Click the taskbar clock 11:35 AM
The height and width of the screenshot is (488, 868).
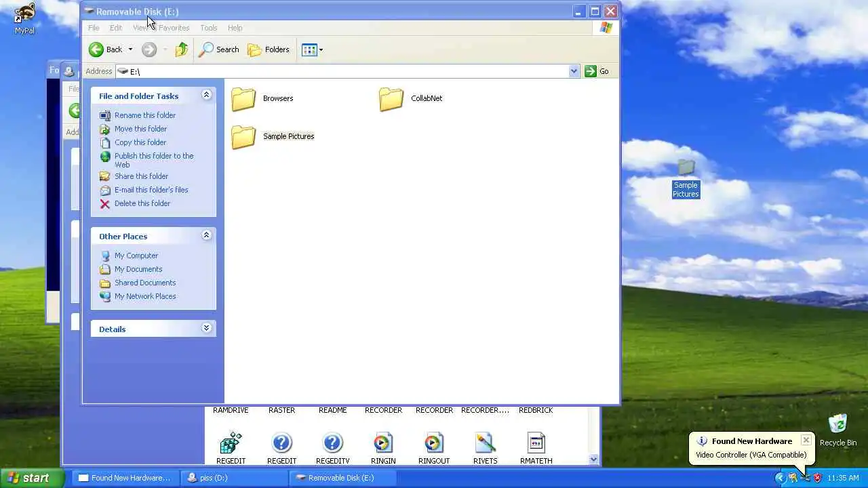pos(843,478)
